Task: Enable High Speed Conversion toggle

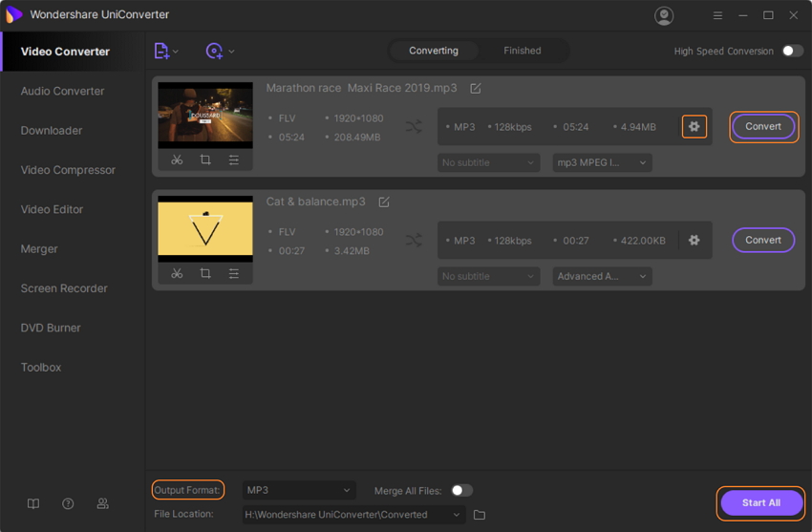Action: coord(792,51)
